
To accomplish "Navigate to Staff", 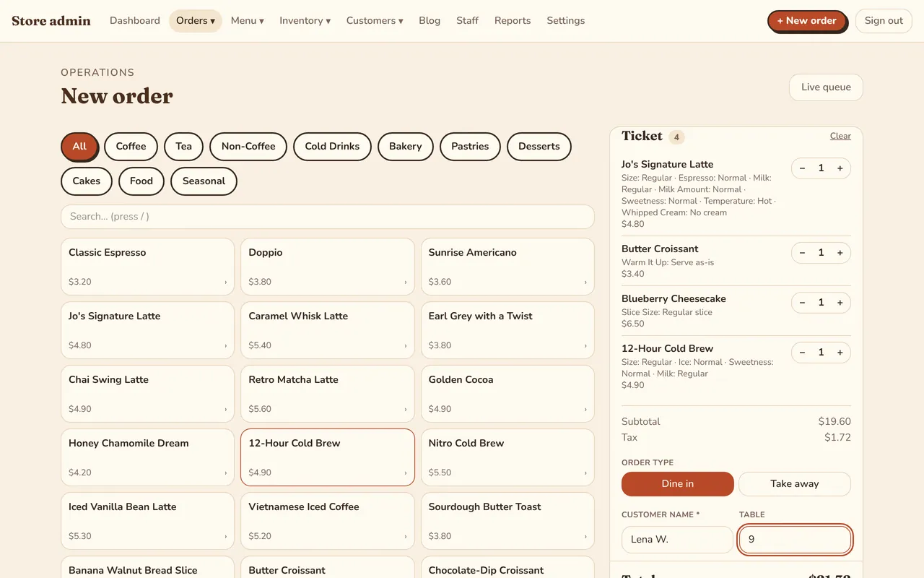I will click(467, 21).
